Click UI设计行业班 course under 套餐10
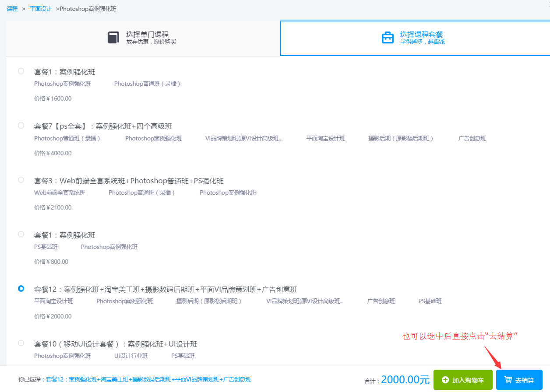 pyautogui.click(x=131, y=356)
